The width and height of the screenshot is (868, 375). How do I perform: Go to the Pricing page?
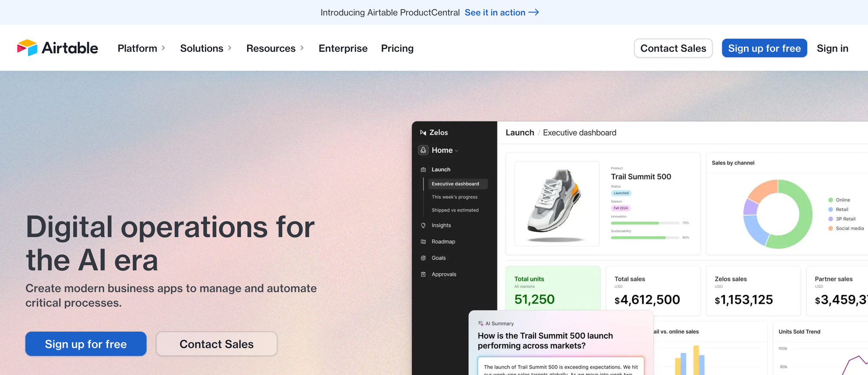[397, 48]
